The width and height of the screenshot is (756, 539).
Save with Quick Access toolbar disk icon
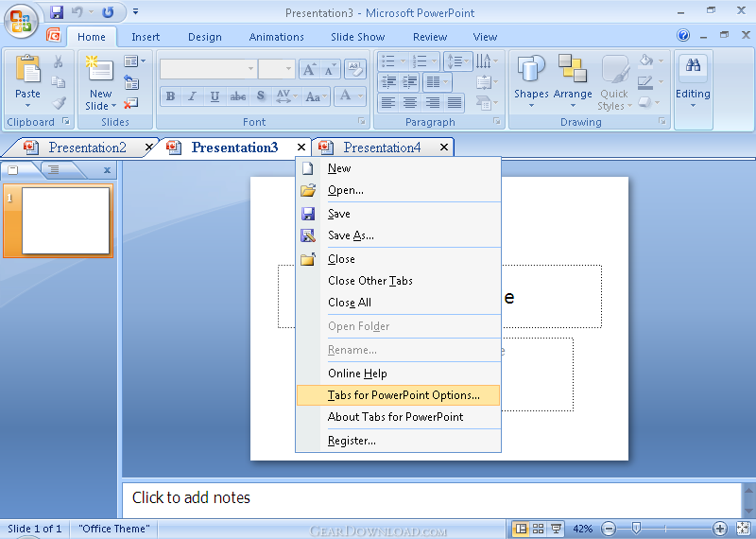[x=57, y=12]
